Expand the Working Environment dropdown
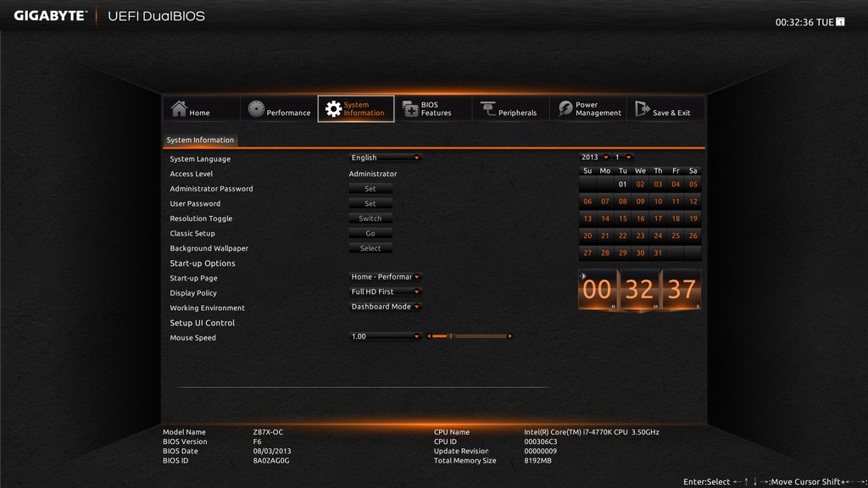 386,307
